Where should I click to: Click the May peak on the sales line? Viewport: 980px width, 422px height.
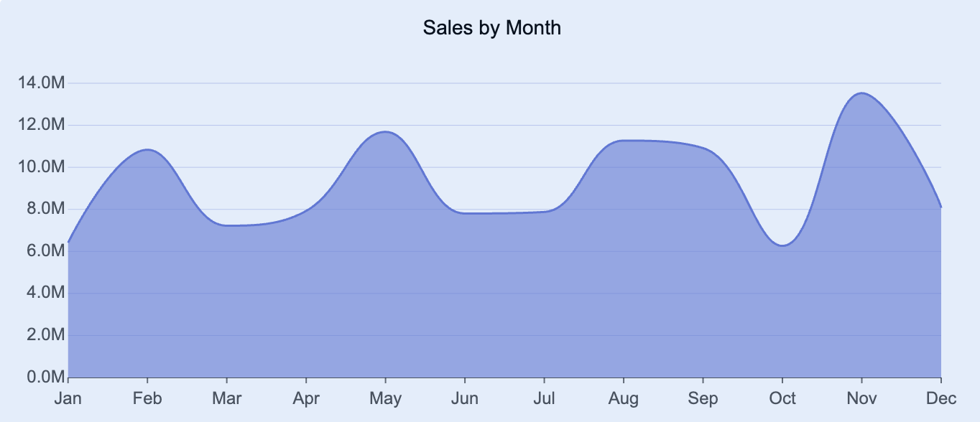[x=385, y=132]
